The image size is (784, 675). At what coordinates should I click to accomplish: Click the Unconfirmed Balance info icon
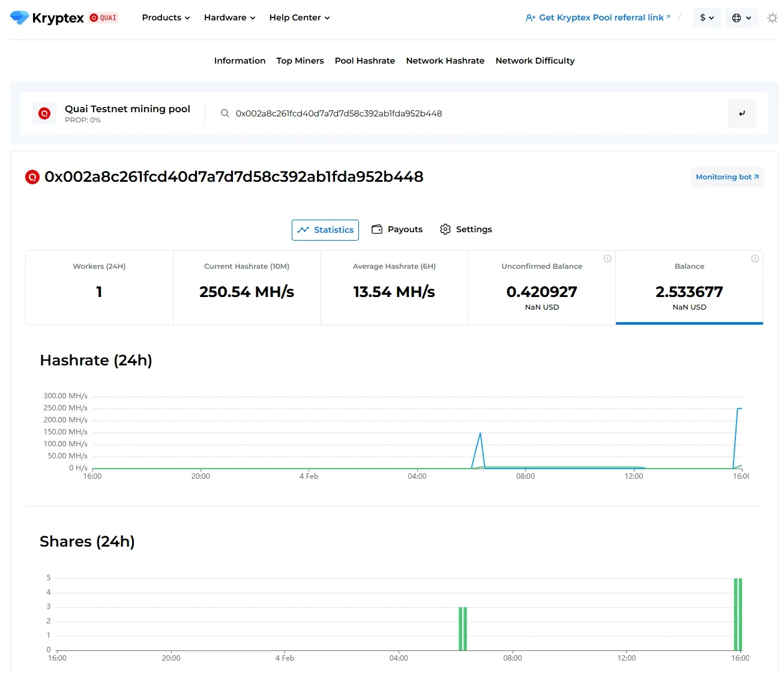click(x=607, y=259)
